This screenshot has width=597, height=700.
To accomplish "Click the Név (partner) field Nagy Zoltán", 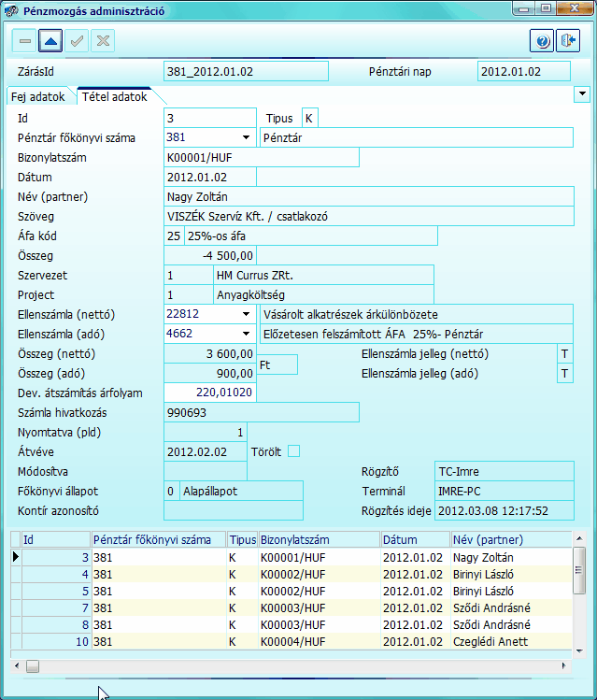I will 369,197.
